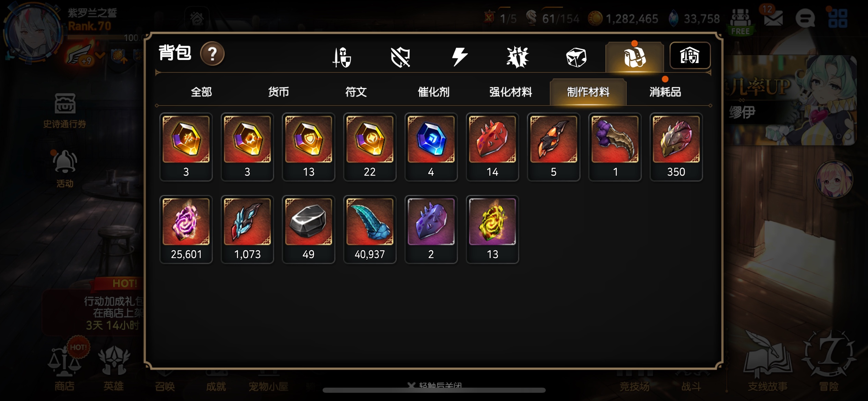Screen dimensions: 868x401
Task: Select the dice category icon
Action: tap(576, 57)
